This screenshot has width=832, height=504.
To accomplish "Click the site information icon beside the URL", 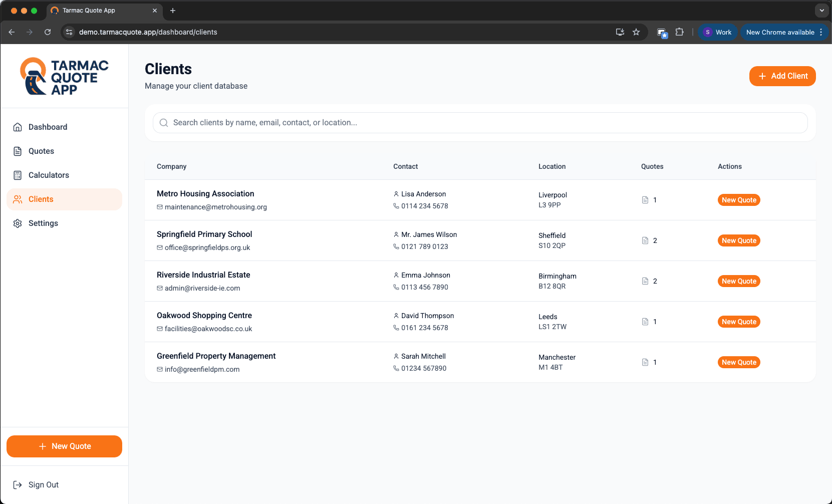I will (x=70, y=32).
